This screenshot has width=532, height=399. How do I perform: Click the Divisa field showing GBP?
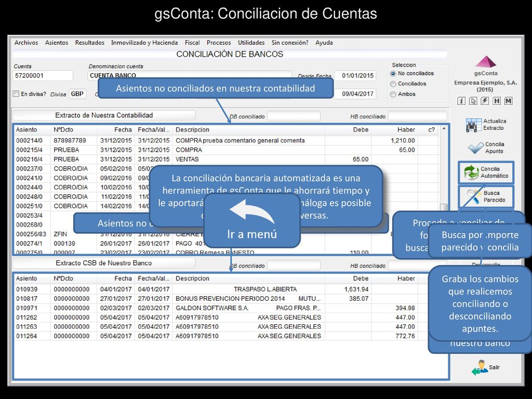[x=77, y=94]
